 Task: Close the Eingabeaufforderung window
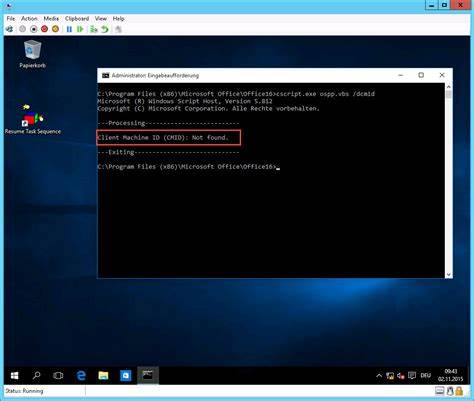[x=442, y=75]
